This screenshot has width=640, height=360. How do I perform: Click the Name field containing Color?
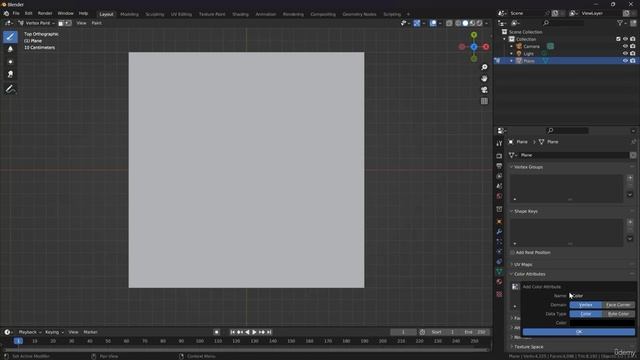click(602, 296)
